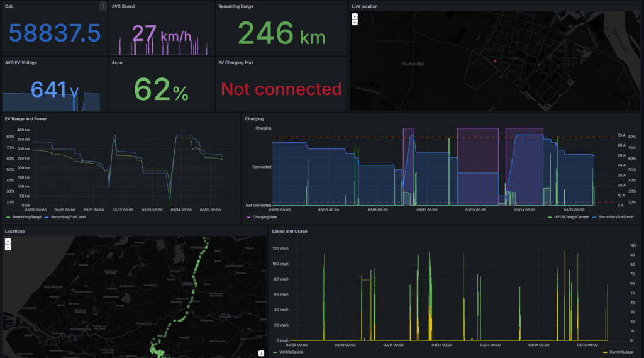The width and height of the screenshot is (644, 358).
Task: Toggle HVESChargeCurrent series visibility
Action: [x=572, y=216]
